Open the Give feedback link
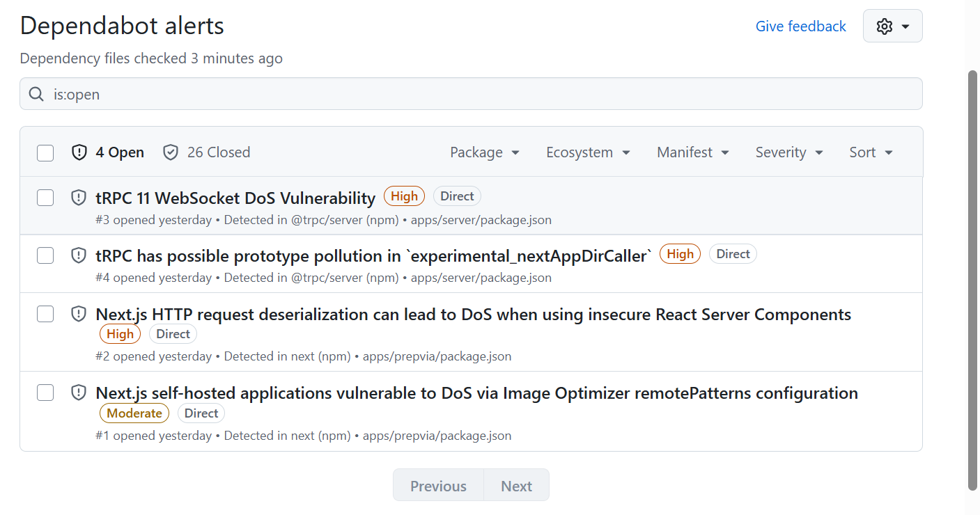Viewport: 980px width, 515px height. pyautogui.click(x=801, y=26)
